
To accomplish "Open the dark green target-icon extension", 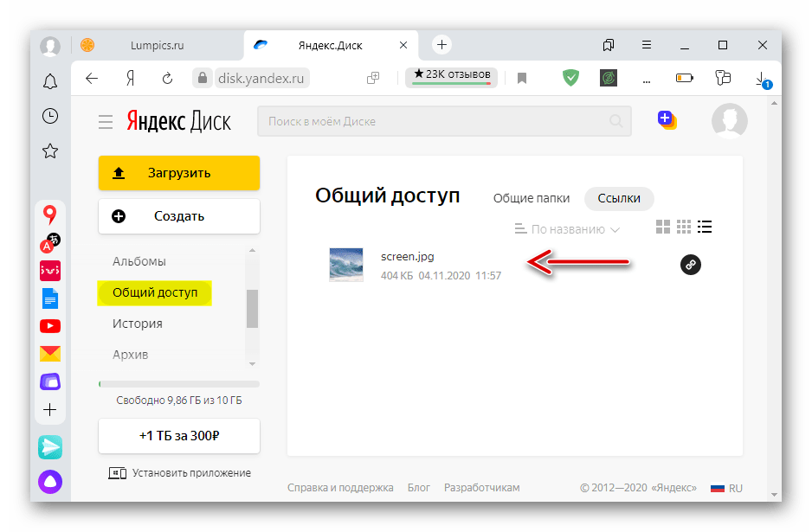I will pos(609,78).
